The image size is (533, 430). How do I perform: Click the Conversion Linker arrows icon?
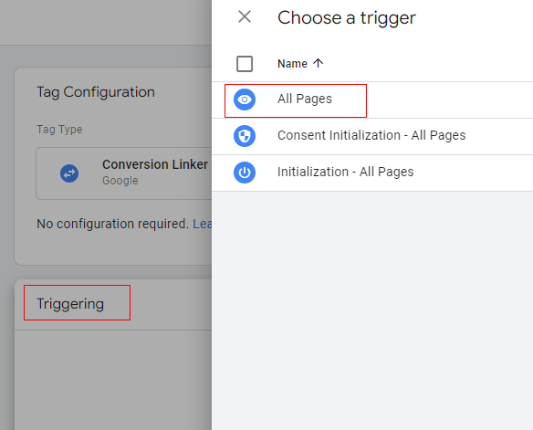[x=69, y=173]
